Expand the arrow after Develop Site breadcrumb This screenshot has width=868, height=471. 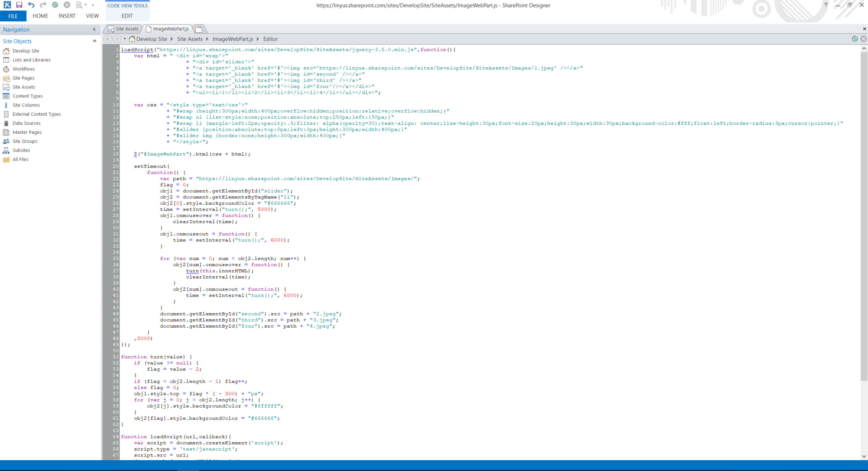click(172, 39)
